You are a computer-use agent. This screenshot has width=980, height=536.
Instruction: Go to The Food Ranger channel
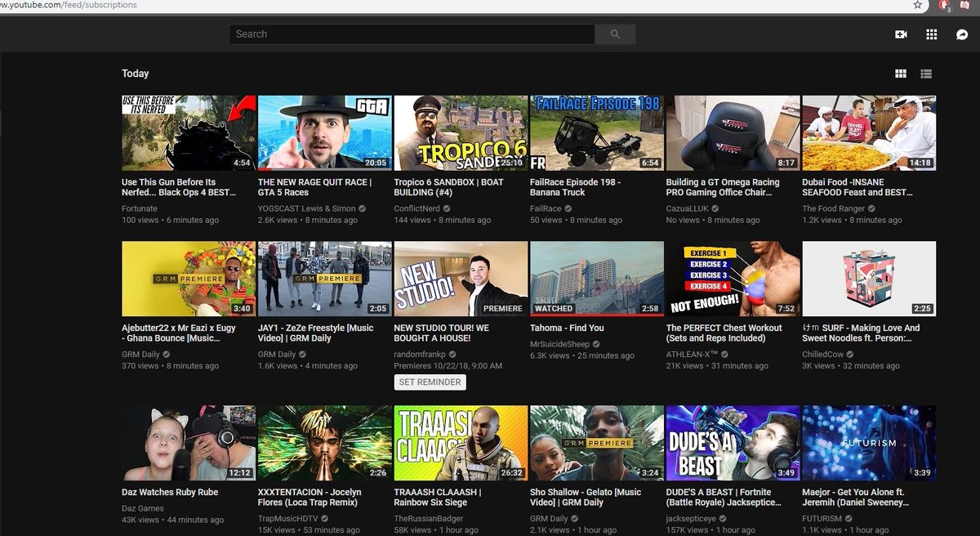(835, 209)
